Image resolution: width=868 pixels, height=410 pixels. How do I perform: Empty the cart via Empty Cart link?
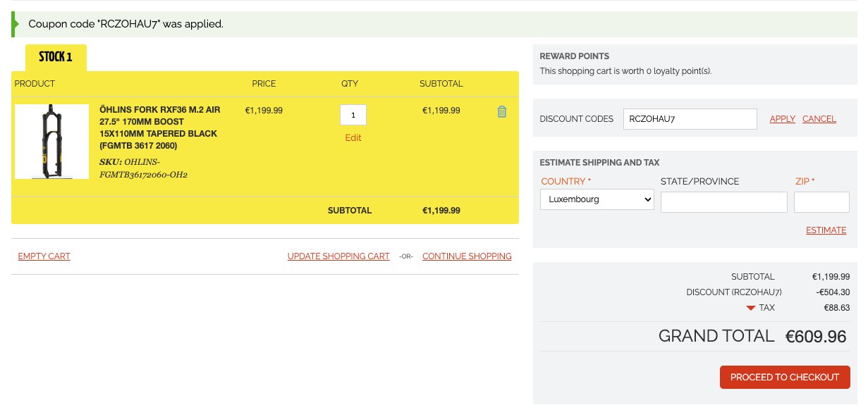tap(44, 256)
